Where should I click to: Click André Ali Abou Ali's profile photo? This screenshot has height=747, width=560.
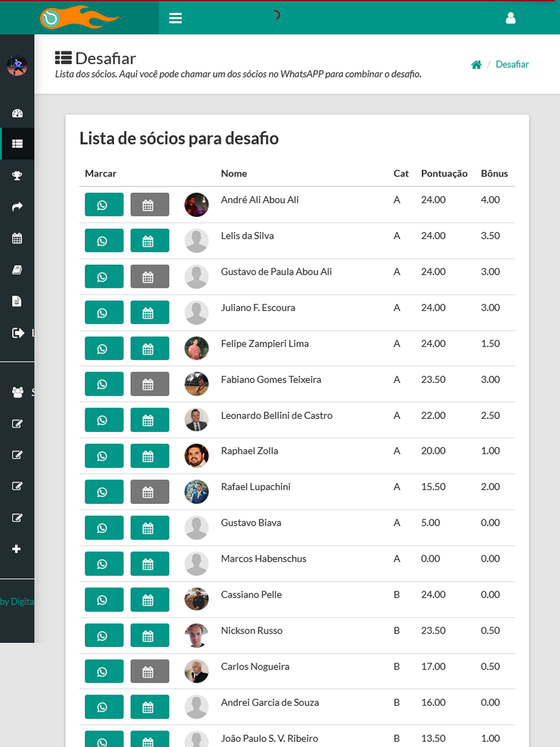pyautogui.click(x=197, y=205)
